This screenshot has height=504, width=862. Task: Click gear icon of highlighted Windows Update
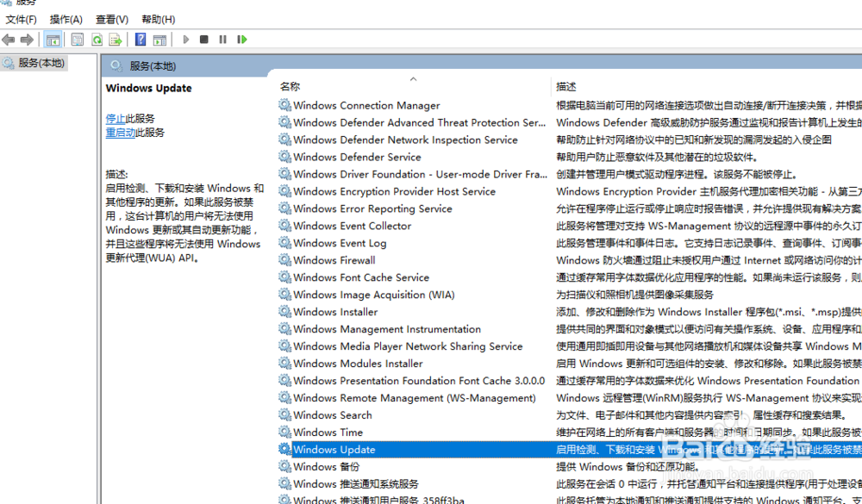click(284, 449)
